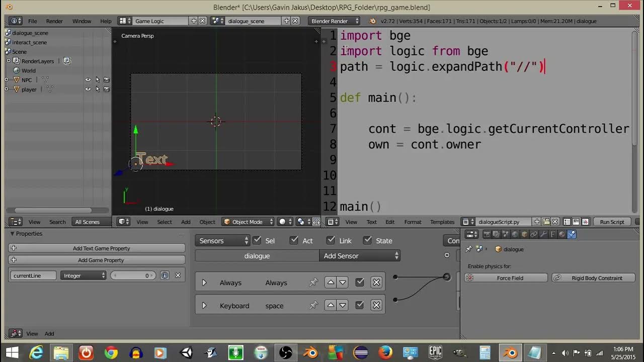The image size is (644, 362).
Task: Expand the RenderLayers outliner entry
Action: click(x=9, y=61)
